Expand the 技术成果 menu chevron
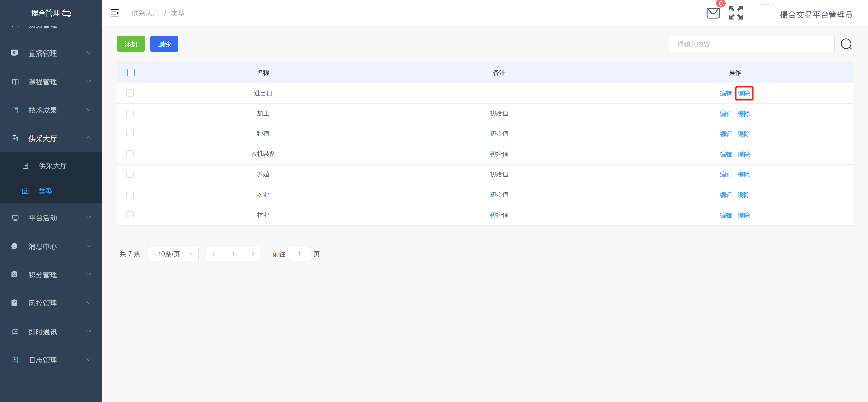Viewport: 868px width, 402px height. (89, 110)
